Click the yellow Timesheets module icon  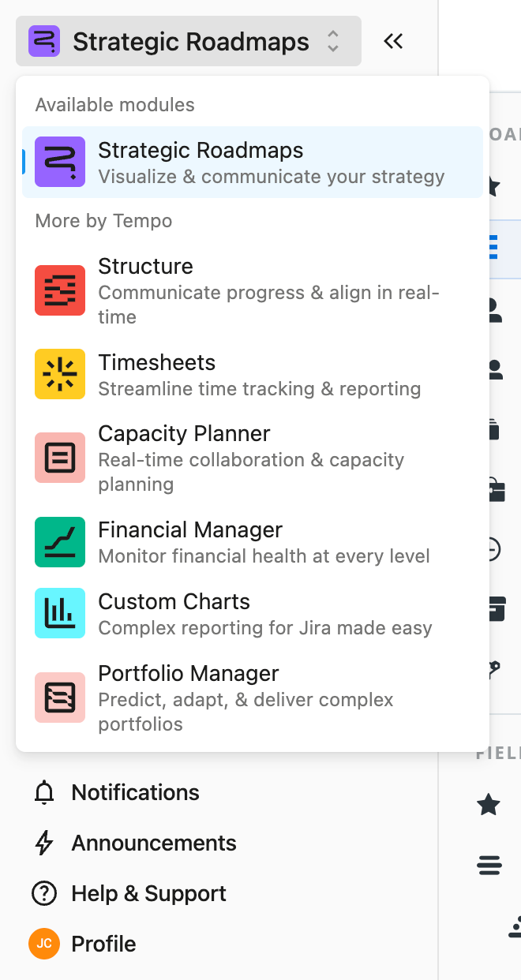tap(60, 374)
